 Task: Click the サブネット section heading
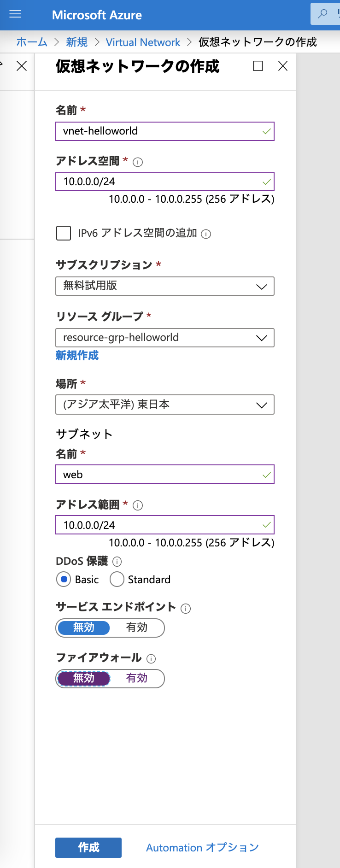(84, 434)
